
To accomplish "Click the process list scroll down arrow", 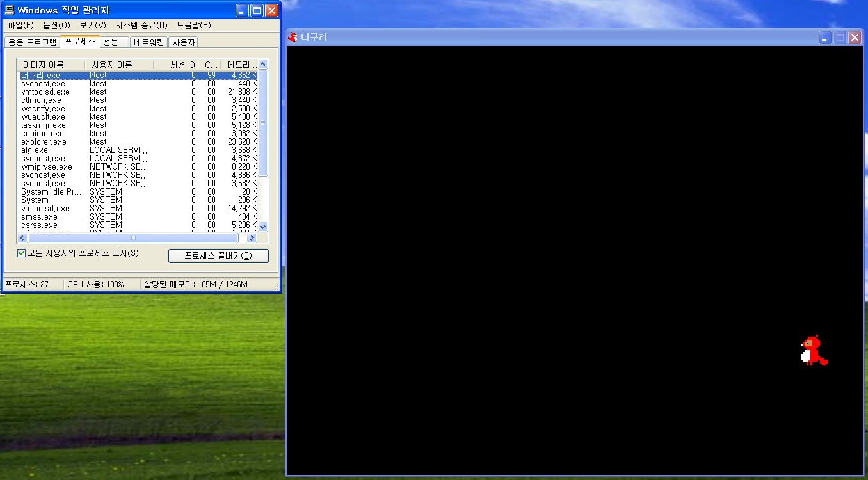I will pos(263,227).
